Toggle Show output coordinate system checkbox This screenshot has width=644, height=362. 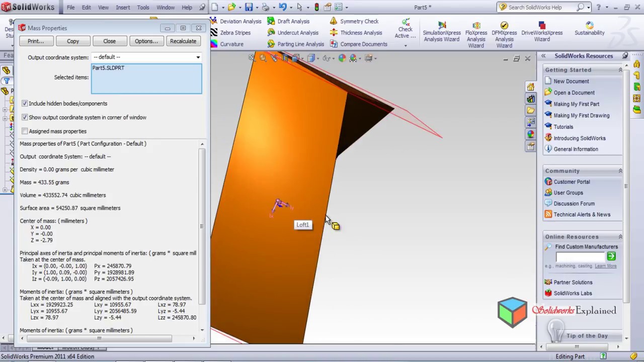tap(25, 117)
